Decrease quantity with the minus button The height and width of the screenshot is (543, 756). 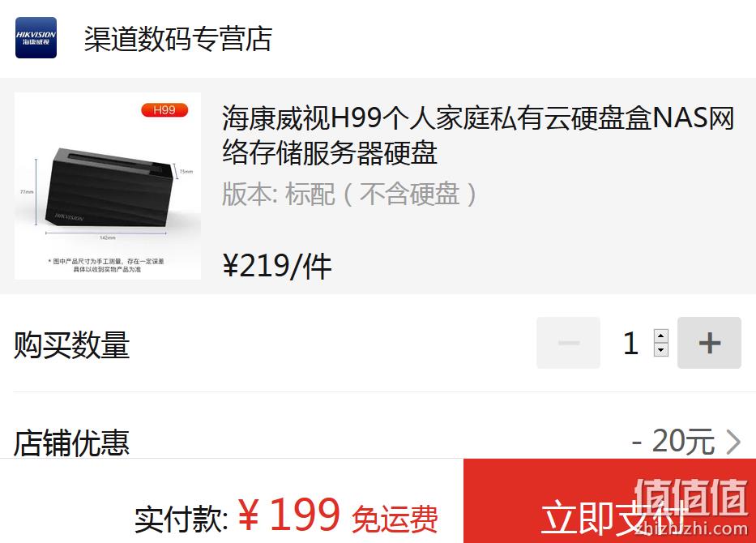[x=569, y=343]
